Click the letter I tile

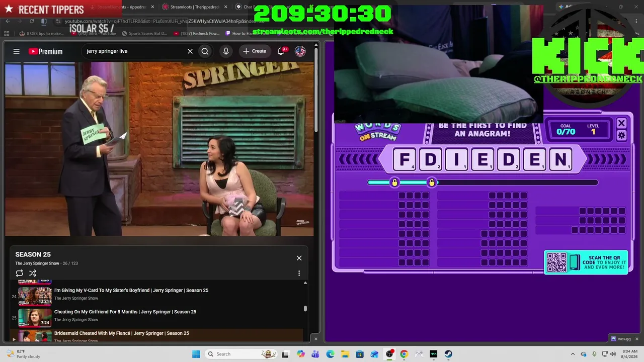click(x=457, y=160)
